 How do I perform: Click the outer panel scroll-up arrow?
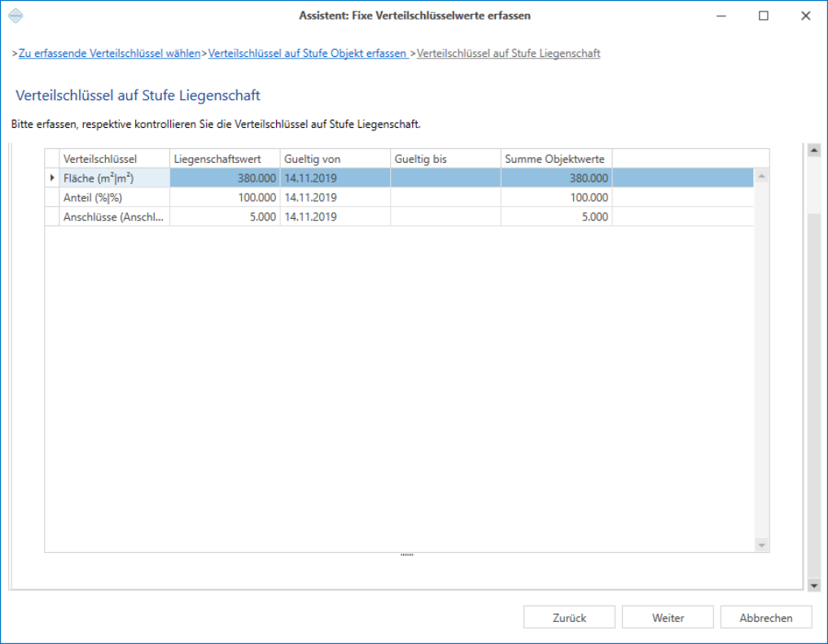[x=813, y=151]
